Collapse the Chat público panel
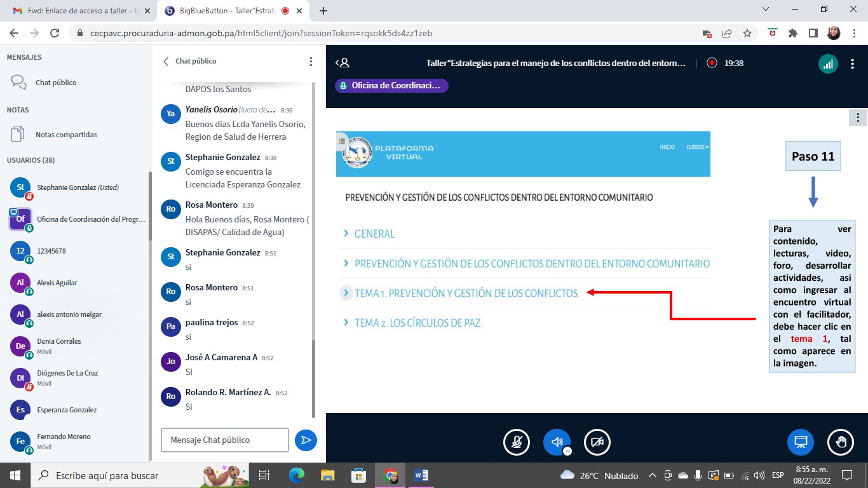 pyautogui.click(x=166, y=62)
